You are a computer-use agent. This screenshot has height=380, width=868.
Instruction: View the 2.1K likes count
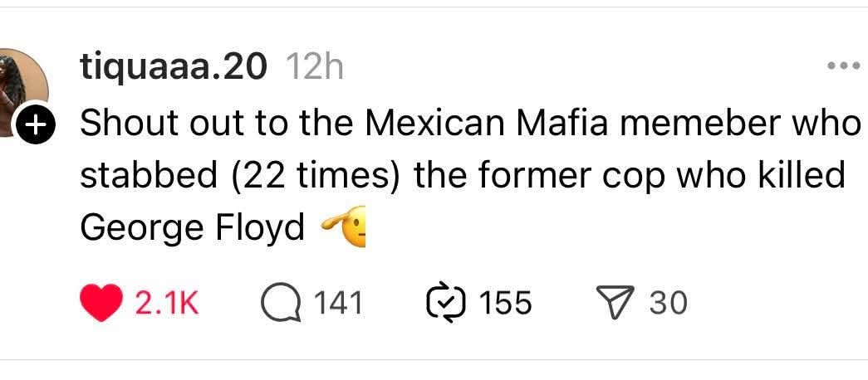coord(167,304)
